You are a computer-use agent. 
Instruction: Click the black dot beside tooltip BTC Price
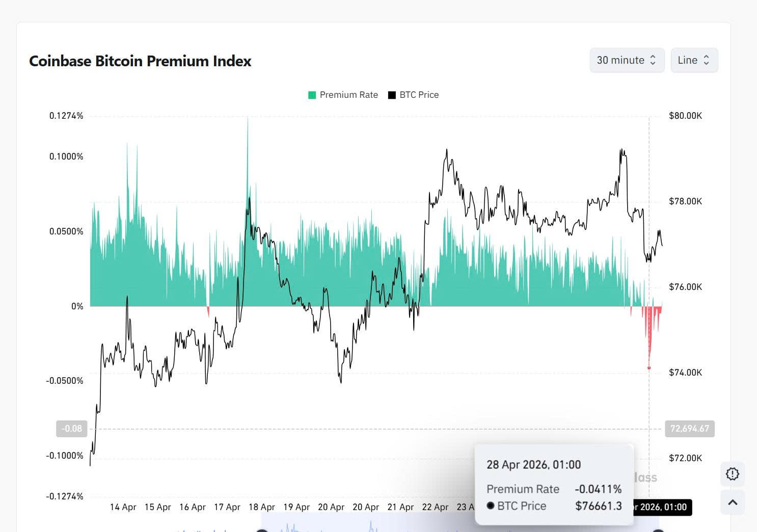click(x=491, y=506)
